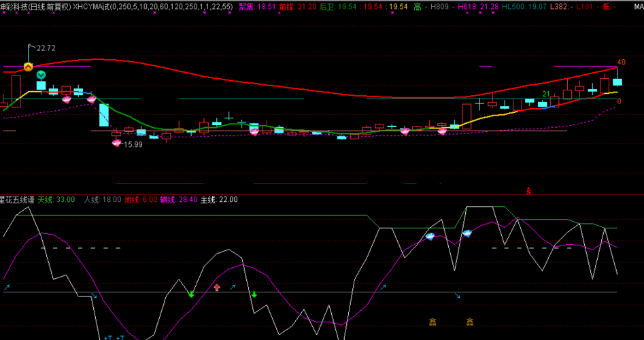Click the red S marker above the divider
The height and width of the screenshot is (340, 644).
point(528,191)
